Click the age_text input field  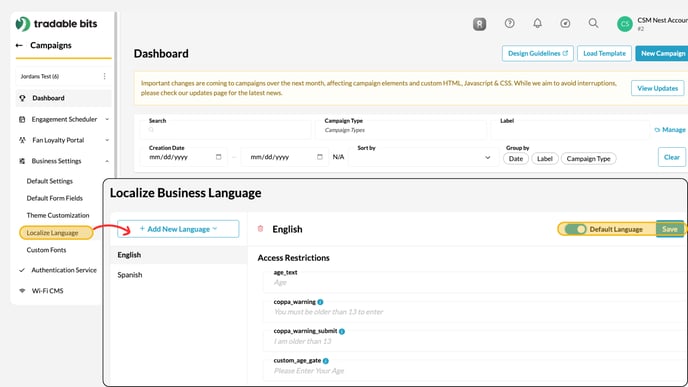[x=474, y=283]
